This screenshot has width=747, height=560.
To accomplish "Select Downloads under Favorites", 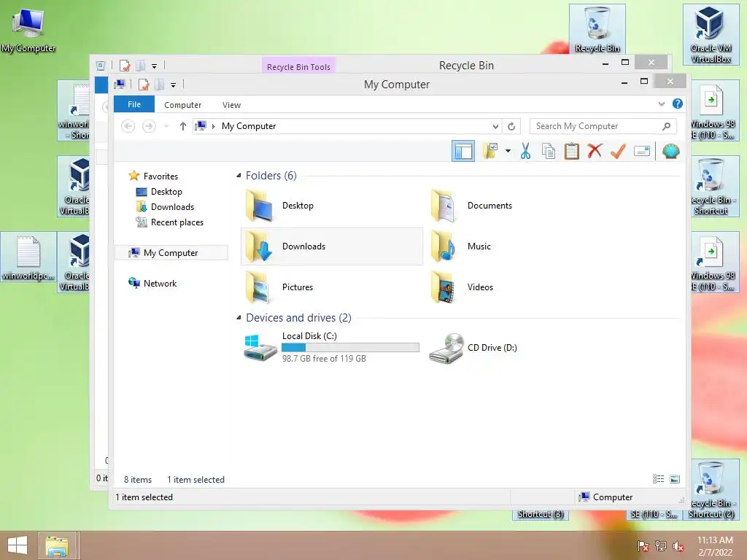I will [172, 206].
